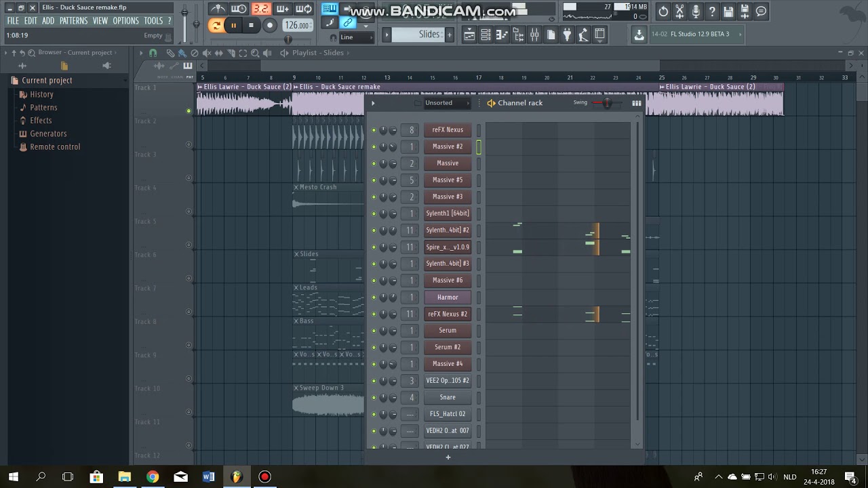
Task: Open the Sylenth1 [64bit] channel button
Action: tap(448, 213)
